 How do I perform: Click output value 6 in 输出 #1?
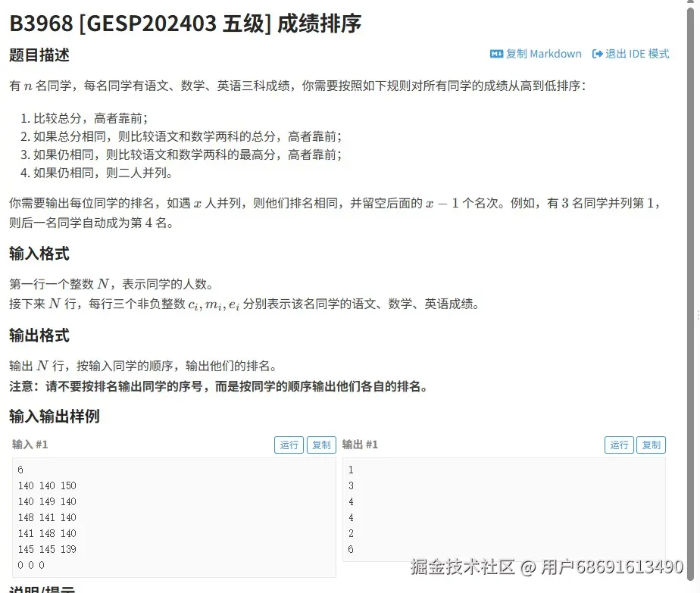[351, 549]
